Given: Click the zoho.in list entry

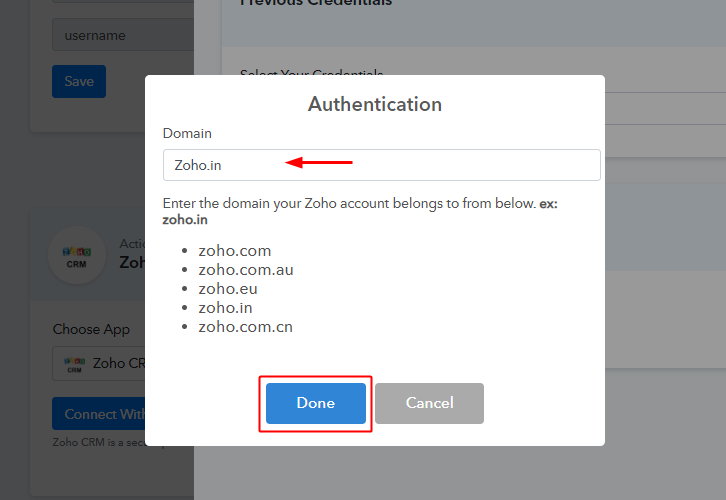Looking at the screenshot, I should (225, 307).
